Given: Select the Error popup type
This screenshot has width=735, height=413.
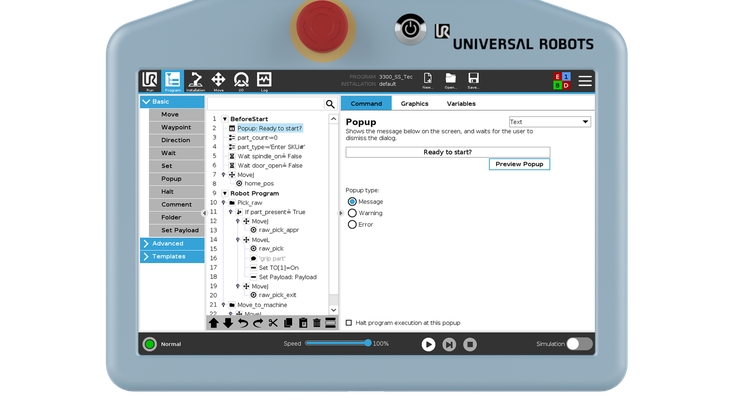Looking at the screenshot, I should coord(352,224).
